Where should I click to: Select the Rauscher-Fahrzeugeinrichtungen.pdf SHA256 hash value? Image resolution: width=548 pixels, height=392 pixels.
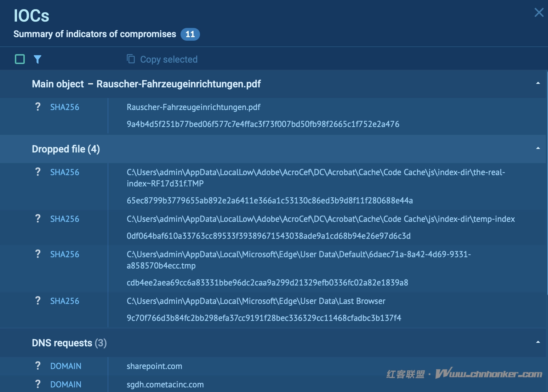[x=263, y=124]
